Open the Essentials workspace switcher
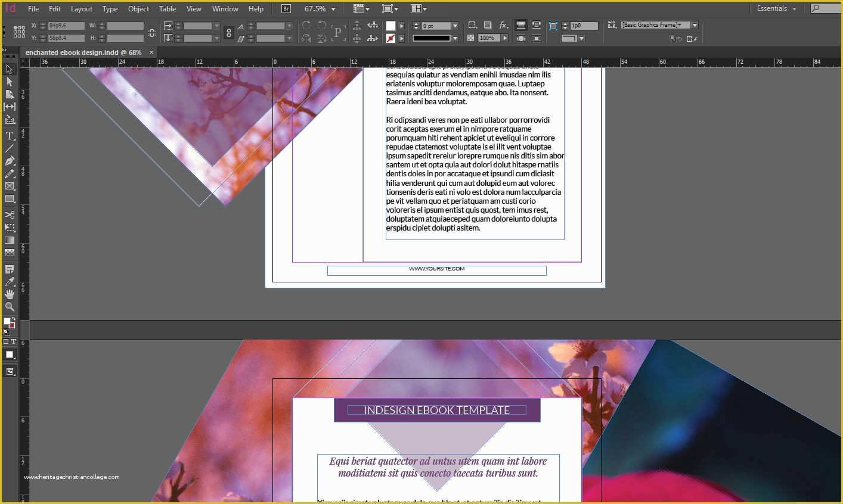 (776, 8)
